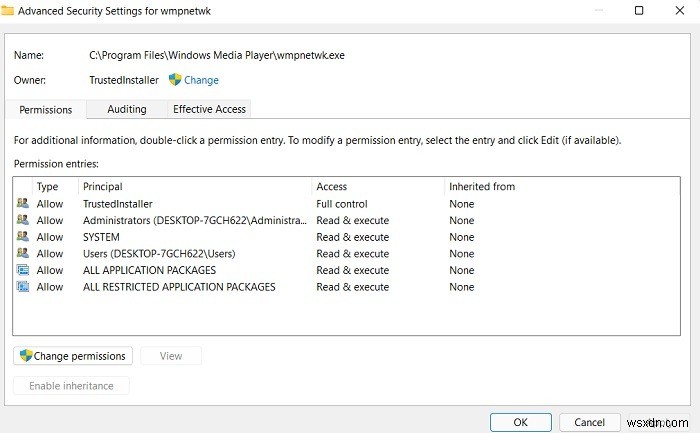This screenshot has height=433, width=700.
Task: Click the shield icon beside the Change link
Action: tap(175, 80)
